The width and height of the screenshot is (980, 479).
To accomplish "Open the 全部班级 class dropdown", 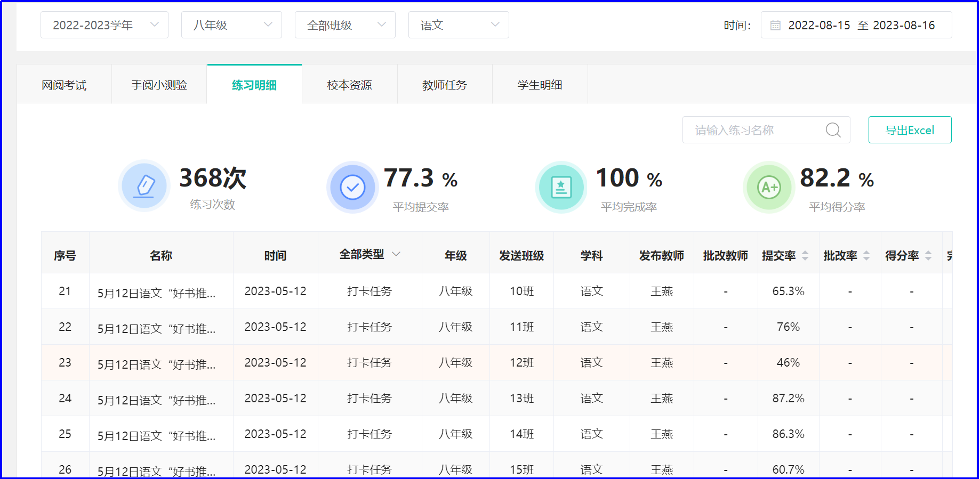I will click(345, 25).
